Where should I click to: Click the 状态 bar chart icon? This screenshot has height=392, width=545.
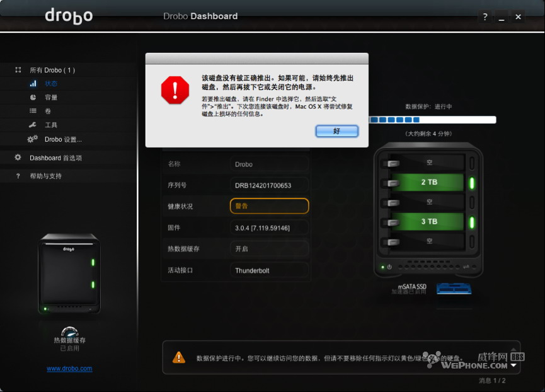[33, 83]
